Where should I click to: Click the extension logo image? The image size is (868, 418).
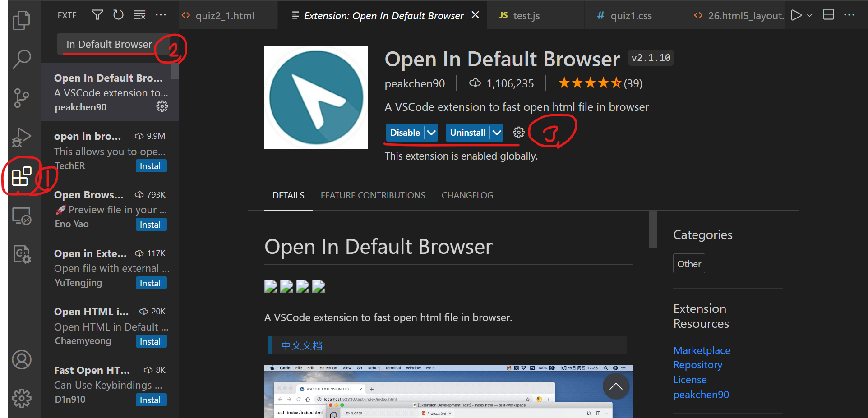(x=316, y=97)
